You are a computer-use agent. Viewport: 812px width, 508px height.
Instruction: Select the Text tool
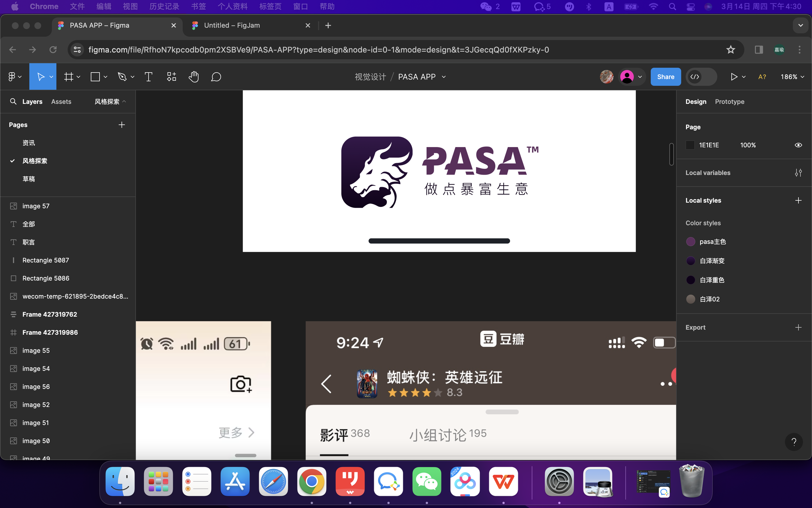[148, 77]
